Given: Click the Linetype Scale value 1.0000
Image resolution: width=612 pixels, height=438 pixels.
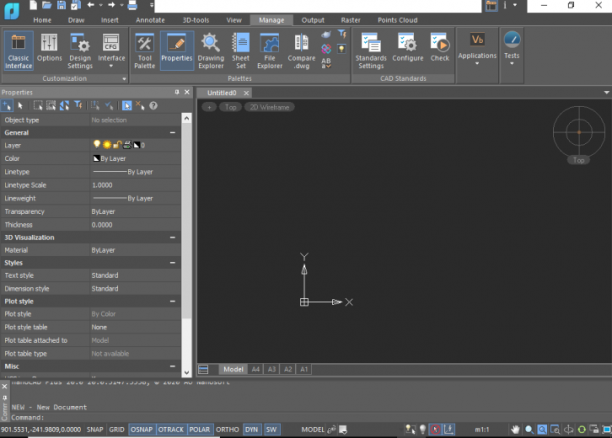Looking at the screenshot, I should [135, 185].
